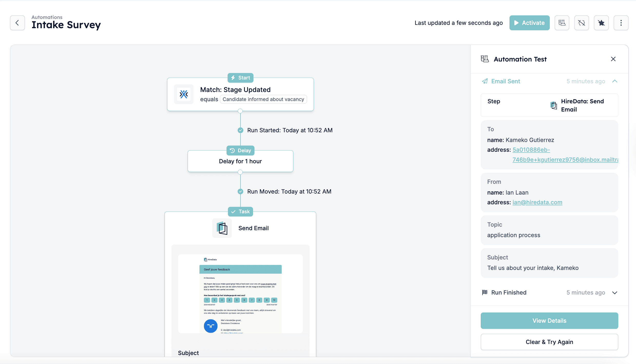Click connector dot below trigger node

(240, 111)
